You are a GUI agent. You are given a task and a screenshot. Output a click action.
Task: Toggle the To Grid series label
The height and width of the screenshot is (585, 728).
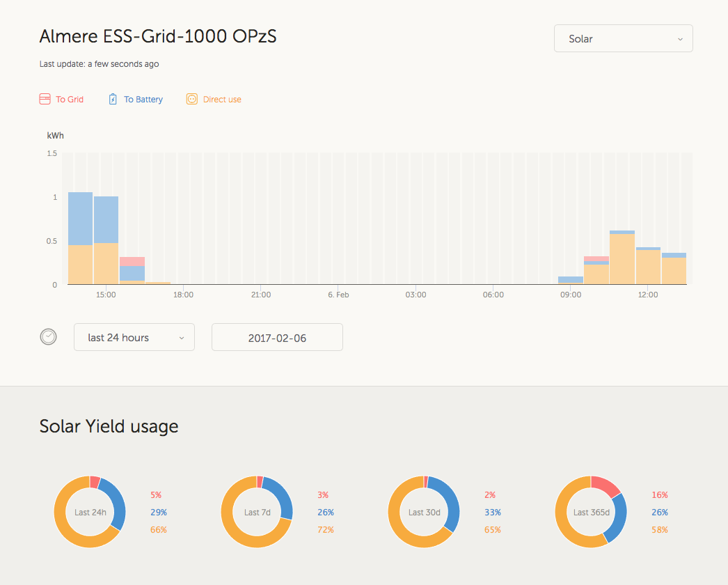(70, 100)
